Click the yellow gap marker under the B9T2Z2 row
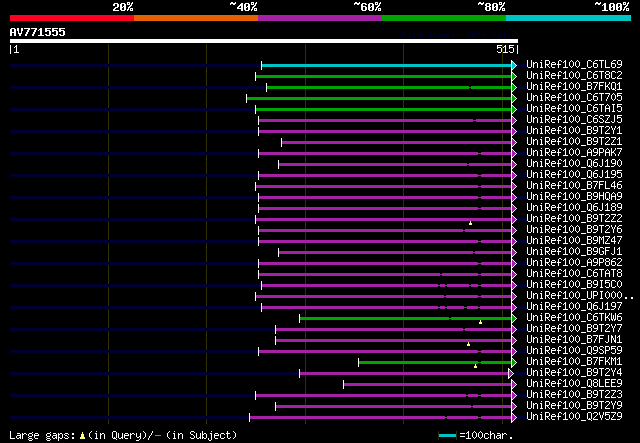 tap(471, 223)
